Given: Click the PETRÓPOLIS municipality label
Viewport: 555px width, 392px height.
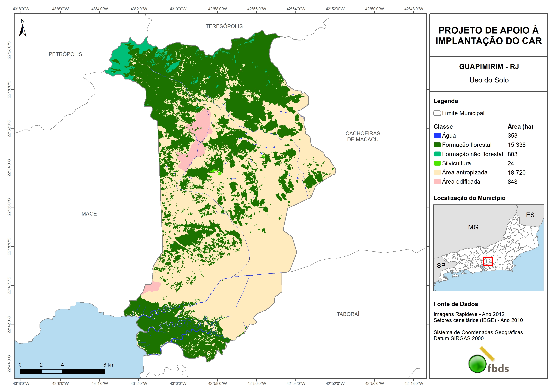Looking at the screenshot, I should pyautogui.click(x=65, y=54).
